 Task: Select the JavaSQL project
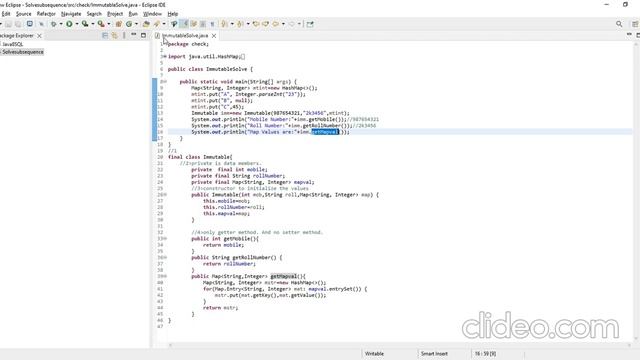13,44
